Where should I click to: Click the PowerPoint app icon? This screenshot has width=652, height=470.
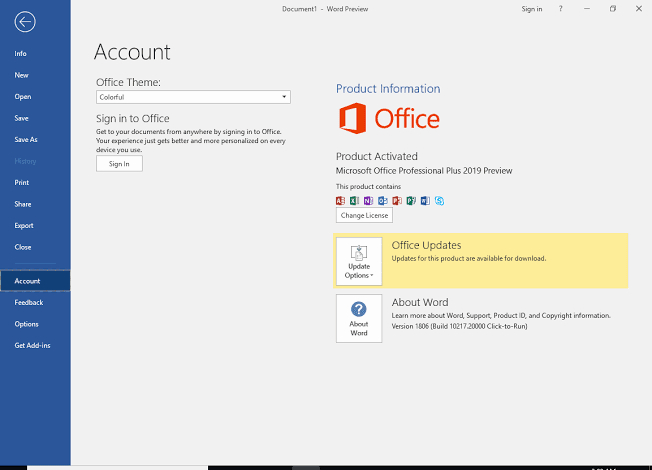[x=397, y=201]
